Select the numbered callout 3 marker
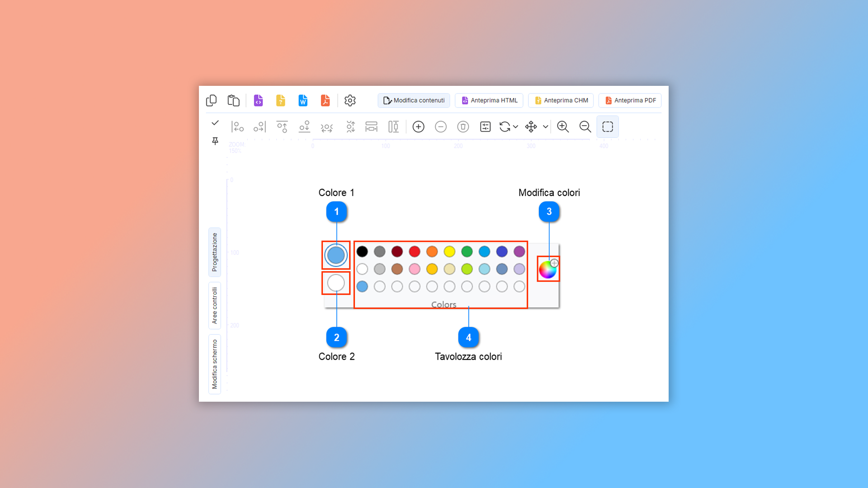 click(549, 211)
